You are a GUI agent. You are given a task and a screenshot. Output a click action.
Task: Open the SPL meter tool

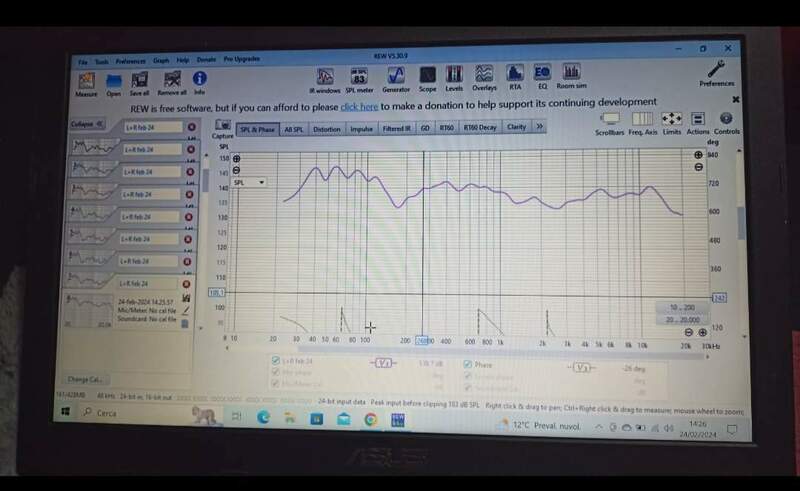point(359,77)
